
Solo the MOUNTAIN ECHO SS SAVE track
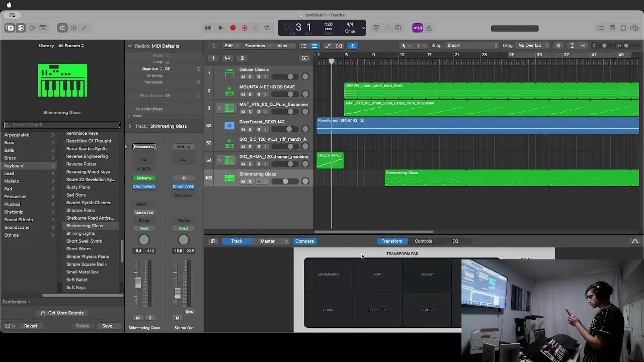click(x=250, y=95)
